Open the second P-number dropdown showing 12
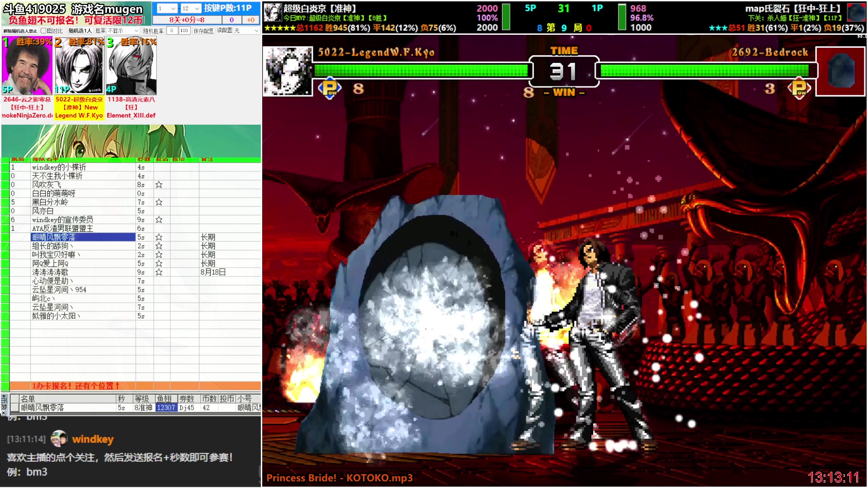This screenshot has width=868, height=488. point(191,8)
